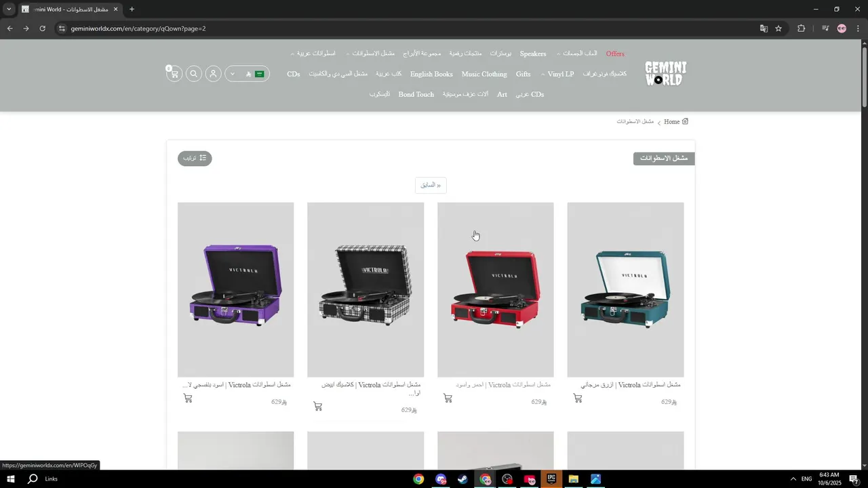Viewport: 868px width, 488px height.
Task: Open the Google Translate icon in address bar
Action: pos(764,28)
